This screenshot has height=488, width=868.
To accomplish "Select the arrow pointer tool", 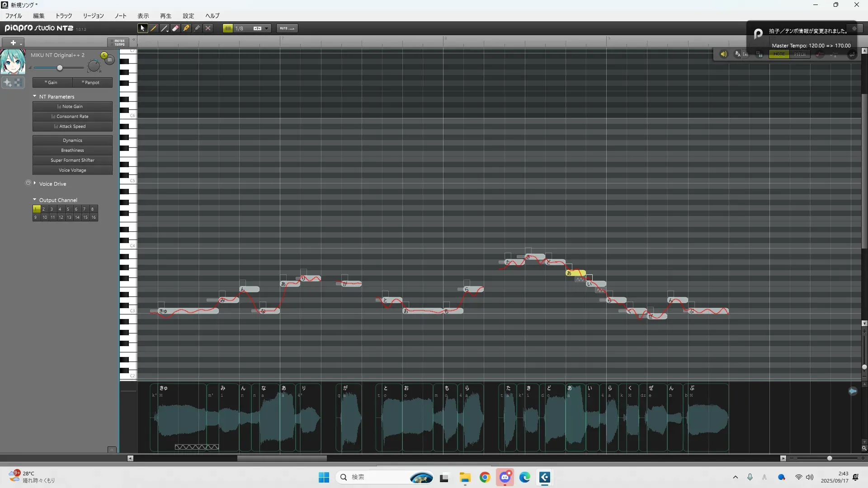I will pyautogui.click(x=142, y=28).
